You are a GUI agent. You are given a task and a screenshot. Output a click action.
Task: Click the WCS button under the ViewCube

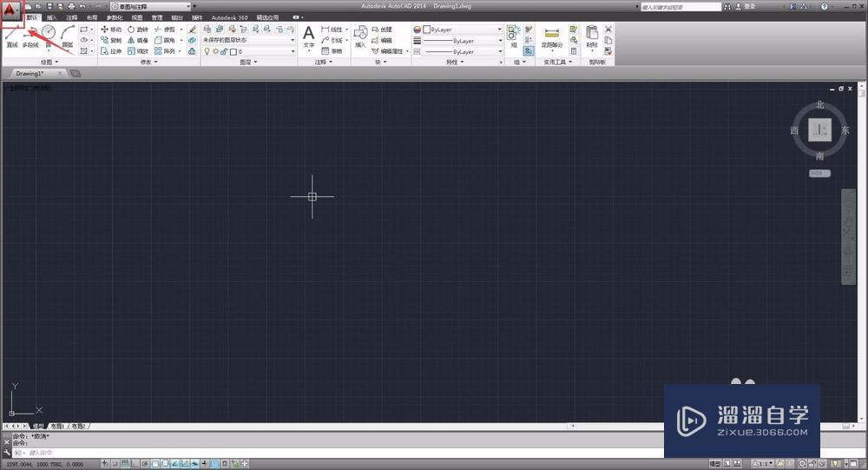point(820,174)
